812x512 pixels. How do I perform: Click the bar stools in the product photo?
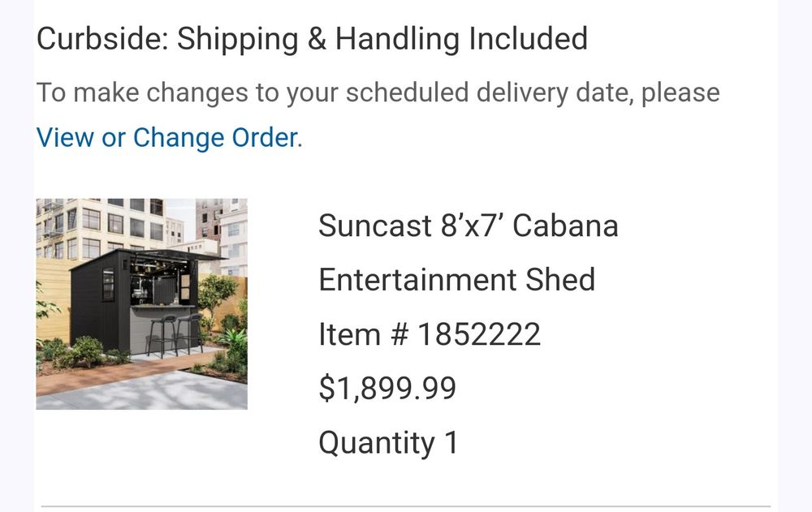pyautogui.click(x=175, y=334)
